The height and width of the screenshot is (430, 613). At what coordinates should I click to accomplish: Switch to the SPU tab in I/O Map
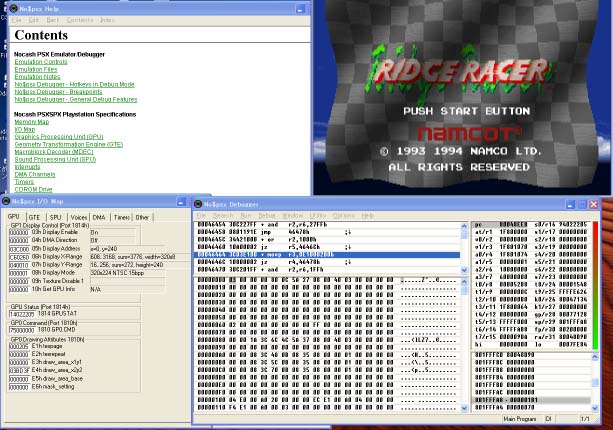[x=56, y=217]
